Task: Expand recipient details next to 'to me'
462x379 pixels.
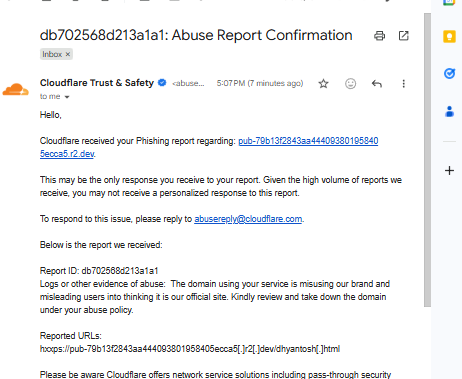Action: pos(67,97)
